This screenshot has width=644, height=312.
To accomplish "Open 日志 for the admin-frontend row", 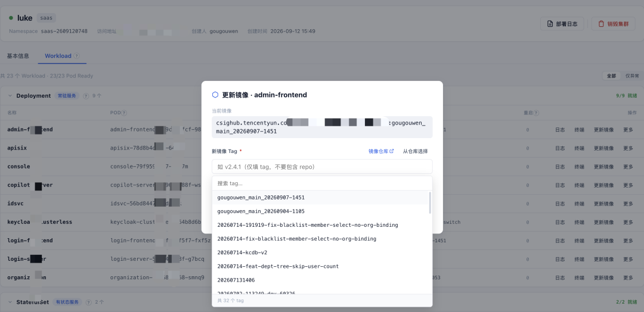I will coord(560,130).
